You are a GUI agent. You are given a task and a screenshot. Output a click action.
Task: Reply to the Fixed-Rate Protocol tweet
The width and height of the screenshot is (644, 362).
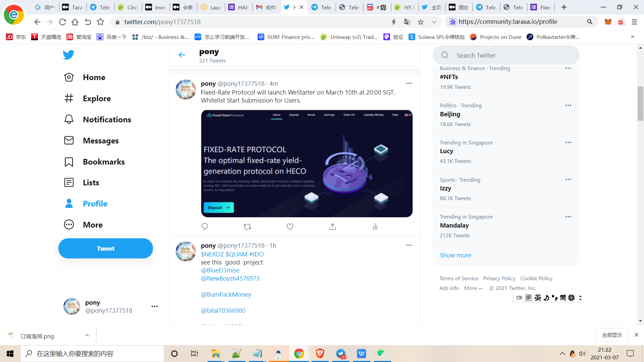click(x=205, y=227)
